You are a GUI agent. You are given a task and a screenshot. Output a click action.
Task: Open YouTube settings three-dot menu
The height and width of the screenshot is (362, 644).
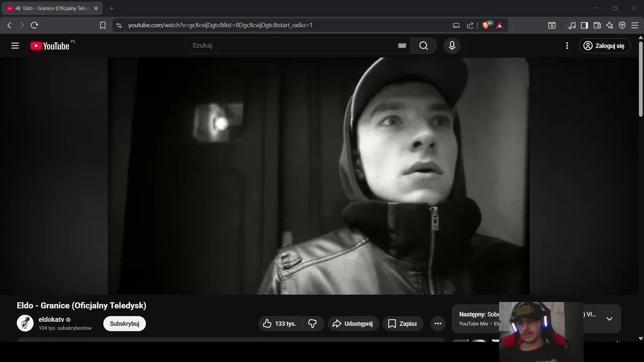pyautogui.click(x=567, y=46)
